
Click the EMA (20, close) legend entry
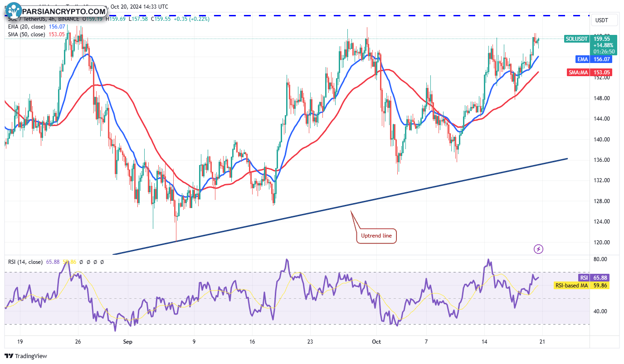pos(26,27)
